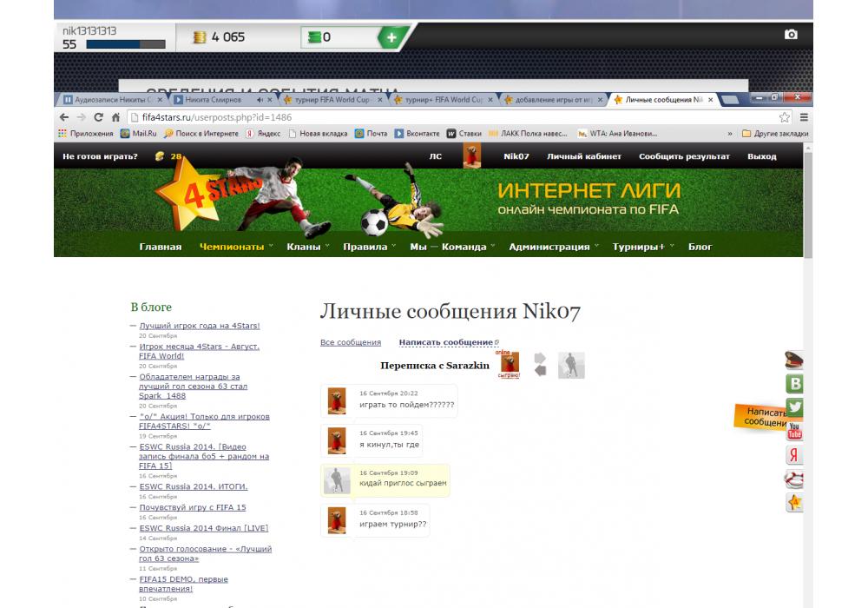Close the Личные сообщения tab
The width and height of the screenshot is (868, 608).
pos(710,100)
